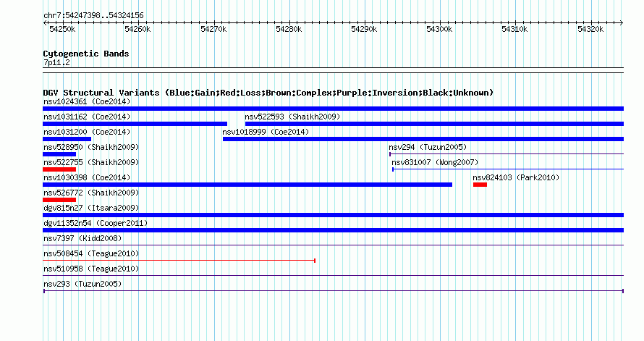Click the 54320k ruler tick label

(590, 29)
